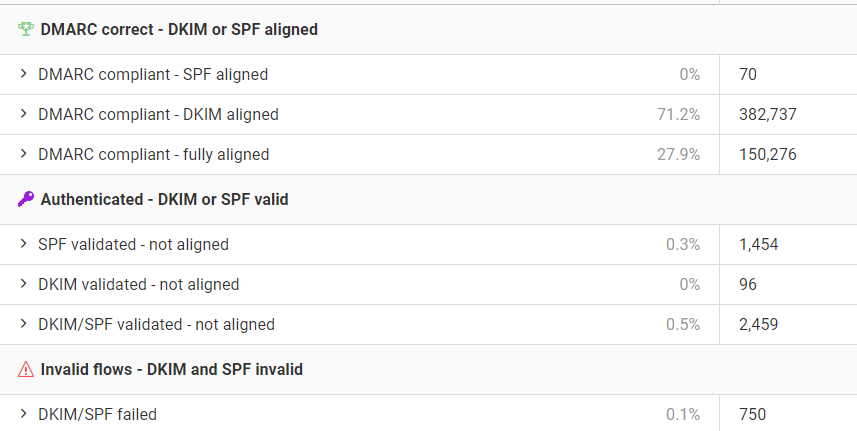857x431 pixels.
Task: Select the DMARC compliant - fully aligned label
Action: point(153,155)
